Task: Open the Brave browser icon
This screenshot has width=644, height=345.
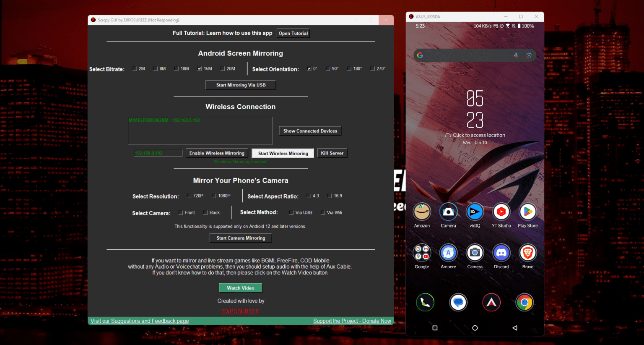Action: tap(527, 253)
